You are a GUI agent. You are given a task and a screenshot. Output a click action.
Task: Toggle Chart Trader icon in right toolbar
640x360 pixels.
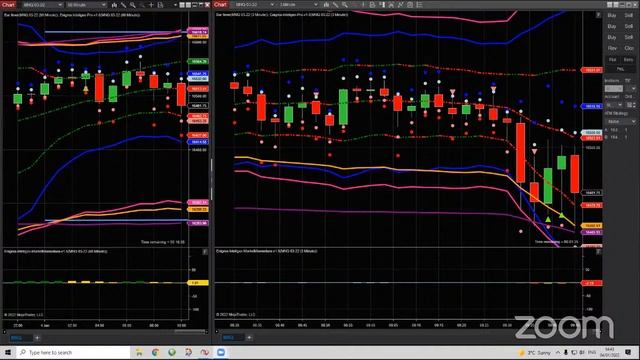point(382,5)
